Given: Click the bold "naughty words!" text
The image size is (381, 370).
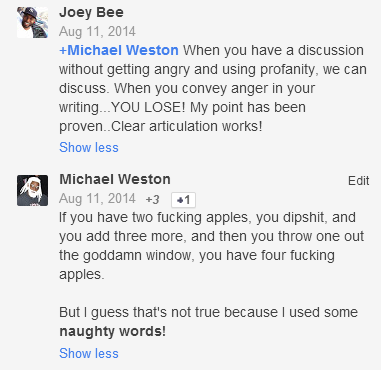Looking at the screenshot, I should (x=112, y=331).
